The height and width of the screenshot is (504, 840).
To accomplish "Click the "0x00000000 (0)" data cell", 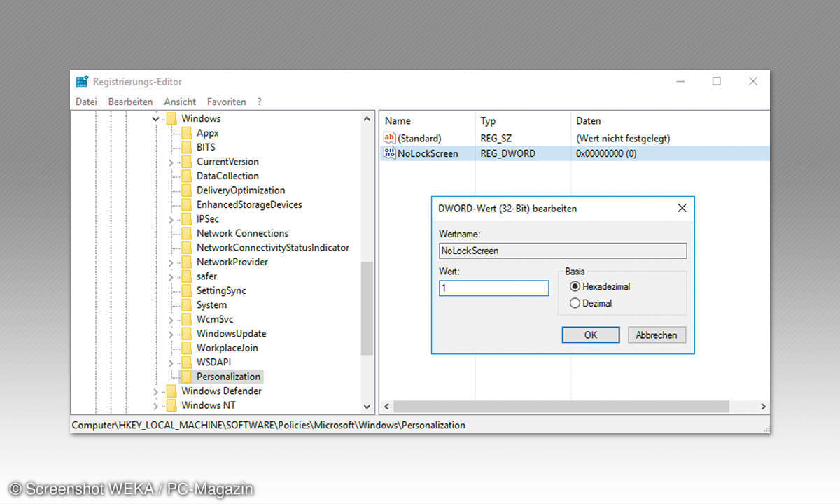I will 606,153.
